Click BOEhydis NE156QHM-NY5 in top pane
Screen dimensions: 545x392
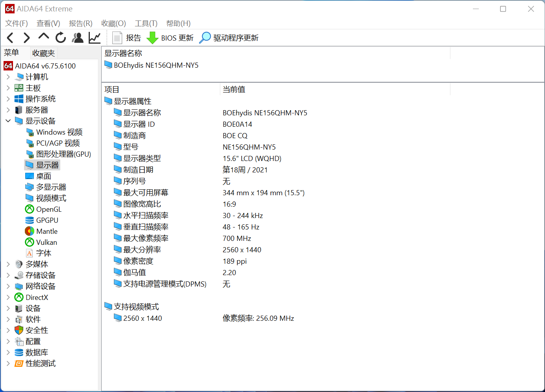pos(152,65)
